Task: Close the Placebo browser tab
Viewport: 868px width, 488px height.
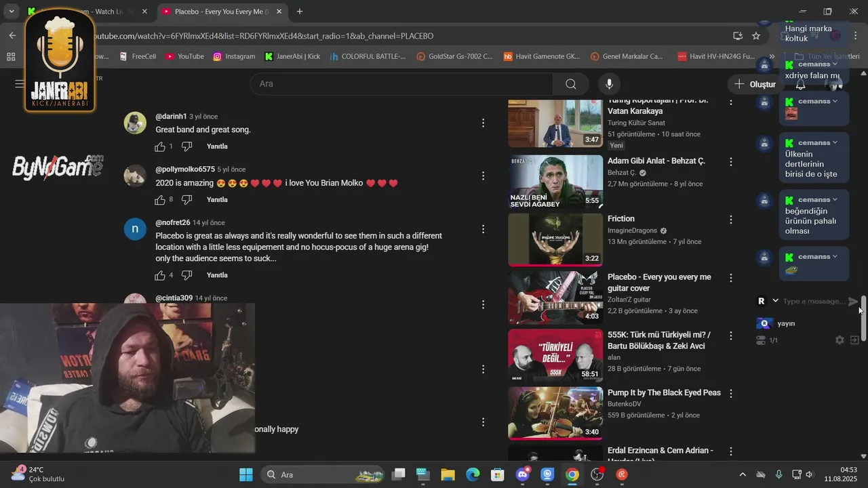Action: coord(278,12)
